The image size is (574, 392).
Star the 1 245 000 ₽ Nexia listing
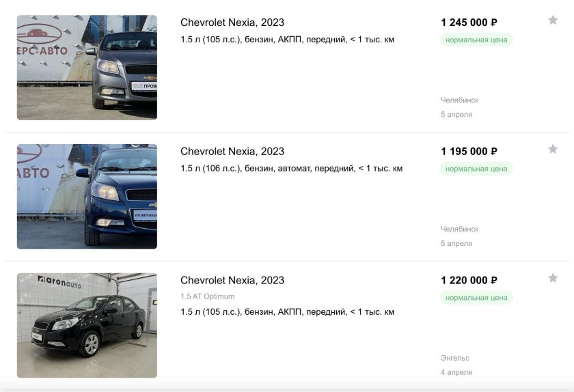point(553,20)
